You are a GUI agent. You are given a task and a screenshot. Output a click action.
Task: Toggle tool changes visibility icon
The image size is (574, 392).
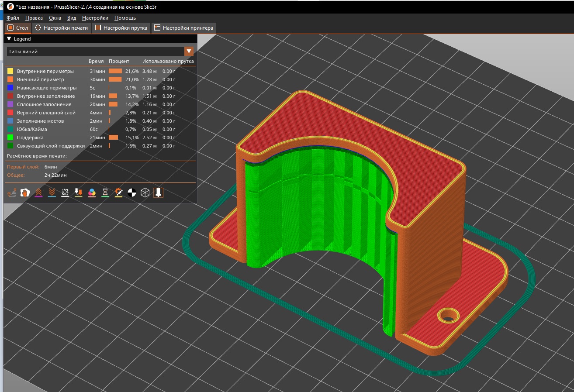79,193
